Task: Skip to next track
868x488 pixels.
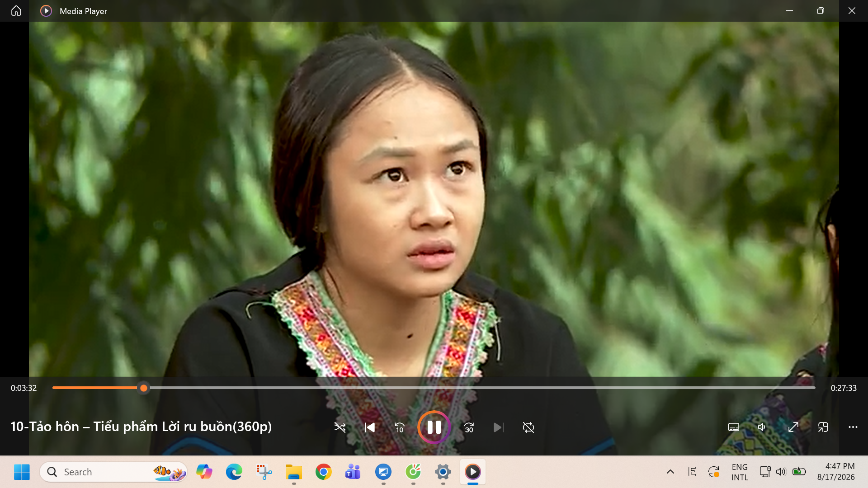Action: (498, 427)
